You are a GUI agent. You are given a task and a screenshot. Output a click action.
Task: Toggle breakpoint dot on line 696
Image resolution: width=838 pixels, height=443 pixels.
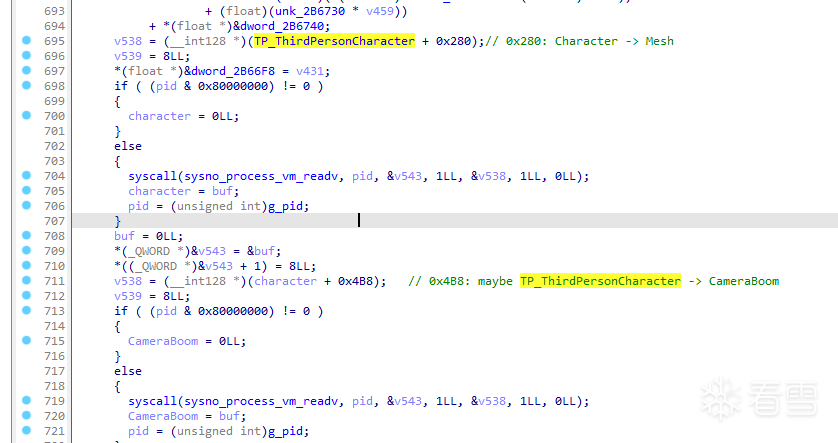coord(26,55)
